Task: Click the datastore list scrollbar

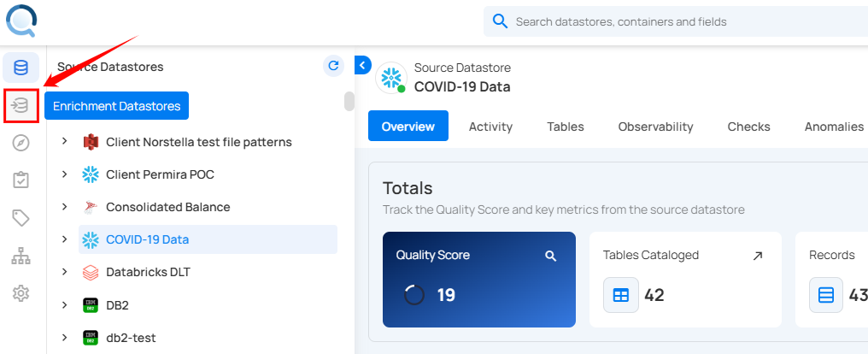Action: pyautogui.click(x=349, y=102)
